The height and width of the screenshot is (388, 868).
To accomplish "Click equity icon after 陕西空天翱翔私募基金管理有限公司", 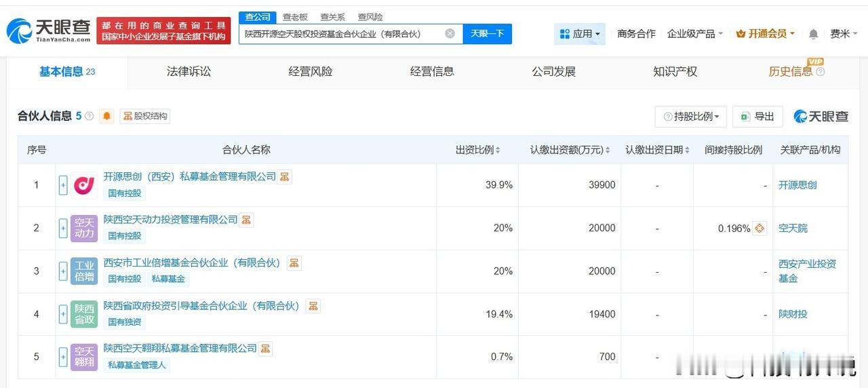I will tap(265, 348).
